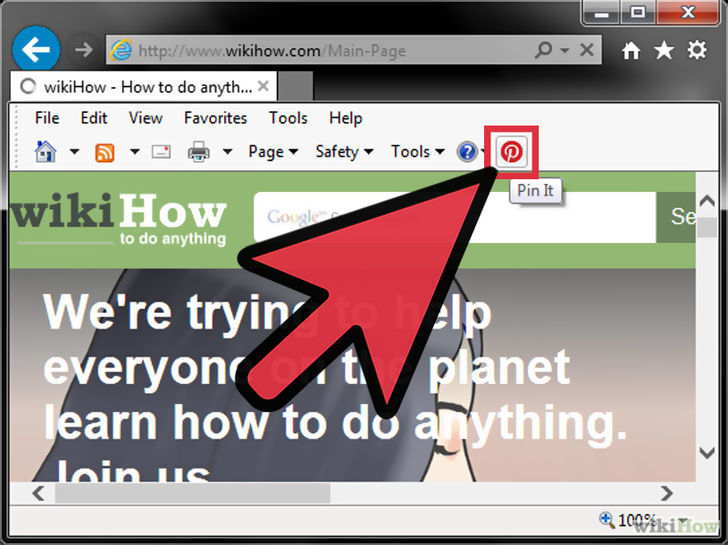728x545 pixels.
Task: Open the address bar autocomplete dropdown arrow
Action: (x=565, y=50)
